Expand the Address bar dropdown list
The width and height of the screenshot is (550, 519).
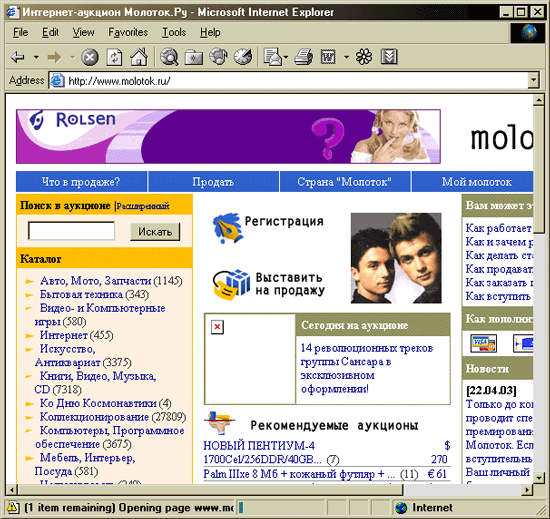coord(533,80)
